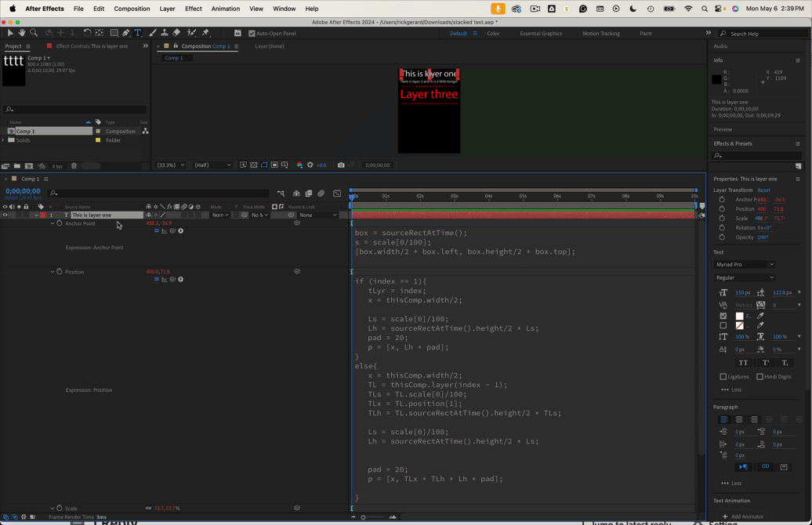The image size is (812, 525).
Task: Activate the Horizontal Type tool
Action: tap(138, 33)
